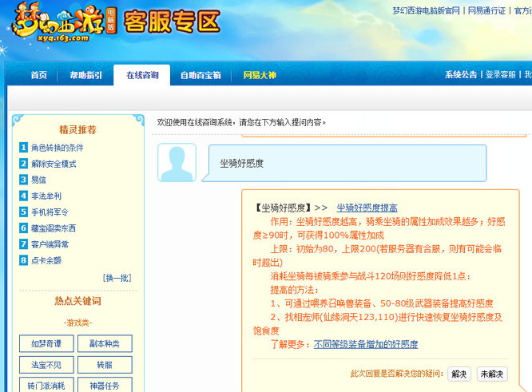Select the 转服 keyword button
The image size is (532, 392).
click(105, 365)
